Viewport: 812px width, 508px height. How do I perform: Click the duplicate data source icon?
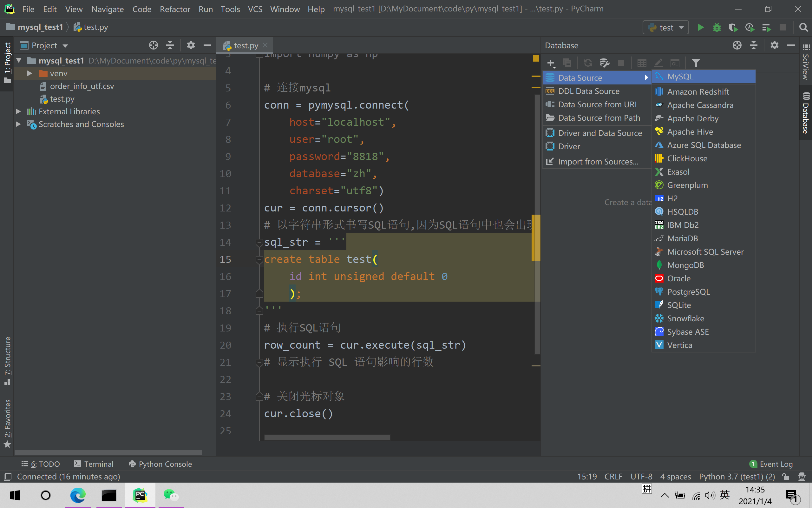[x=567, y=63]
